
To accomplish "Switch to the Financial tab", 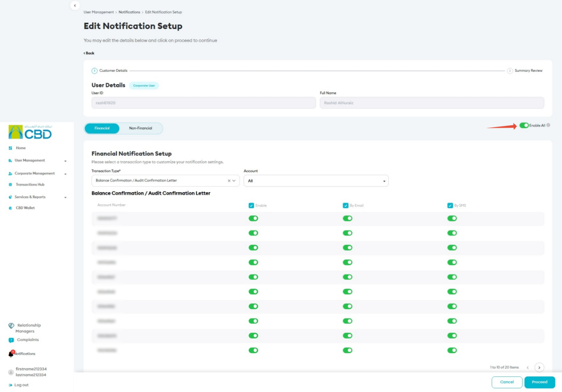I will point(102,128).
